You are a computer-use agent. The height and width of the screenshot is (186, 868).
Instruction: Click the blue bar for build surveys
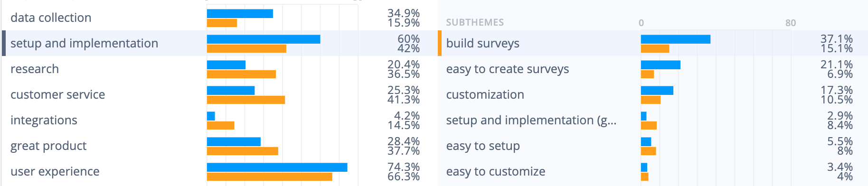(x=676, y=39)
